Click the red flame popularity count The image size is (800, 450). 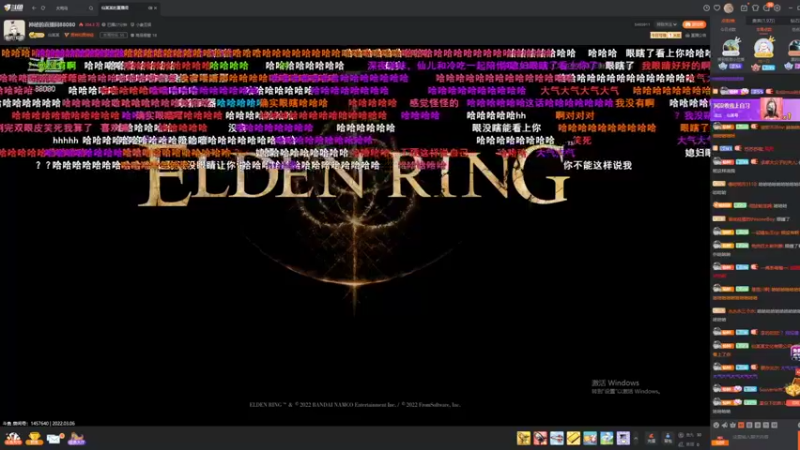[89, 24]
